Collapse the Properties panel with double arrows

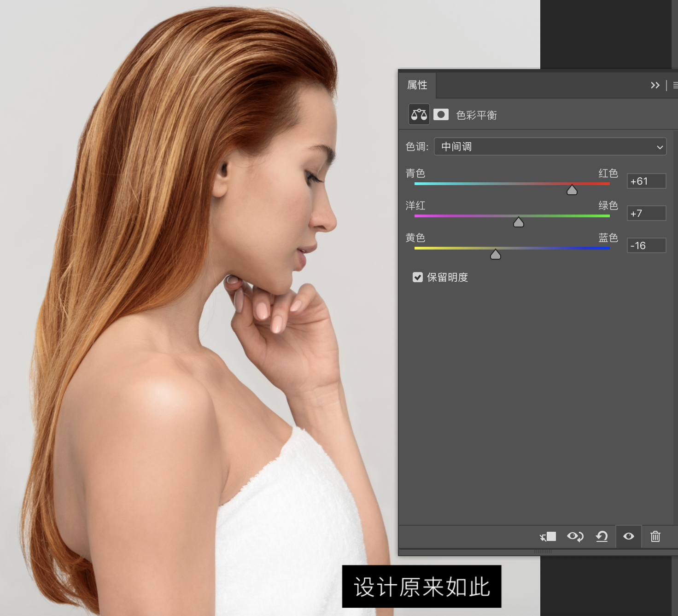point(655,85)
